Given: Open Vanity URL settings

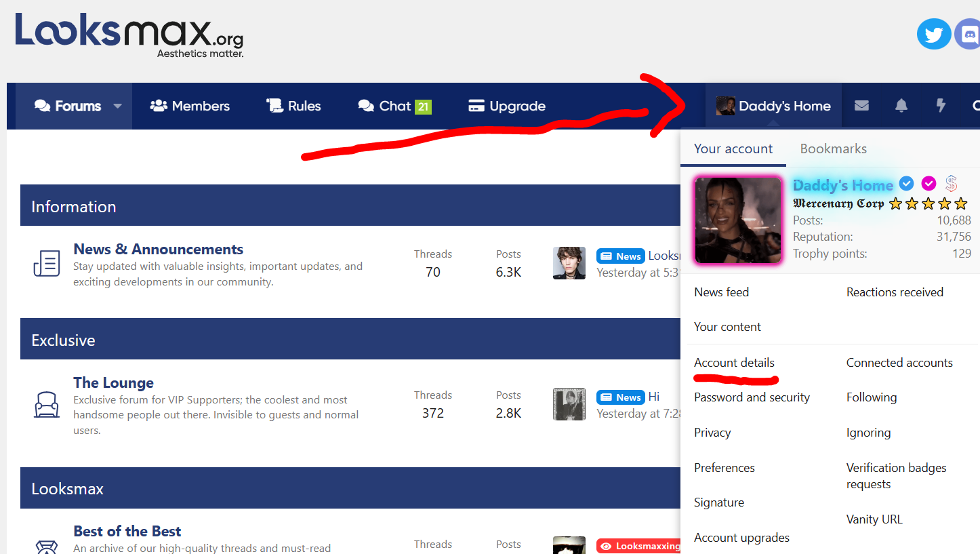Looking at the screenshot, I should coord(874,519).
